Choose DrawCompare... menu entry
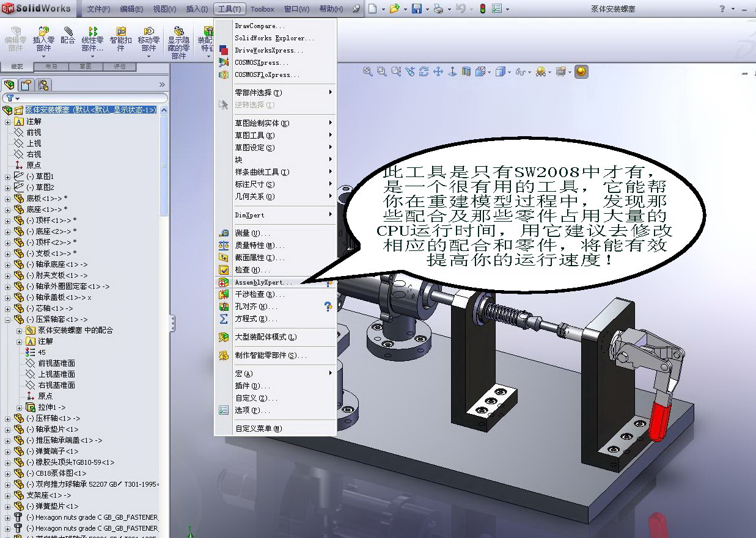 coord(275,26)
